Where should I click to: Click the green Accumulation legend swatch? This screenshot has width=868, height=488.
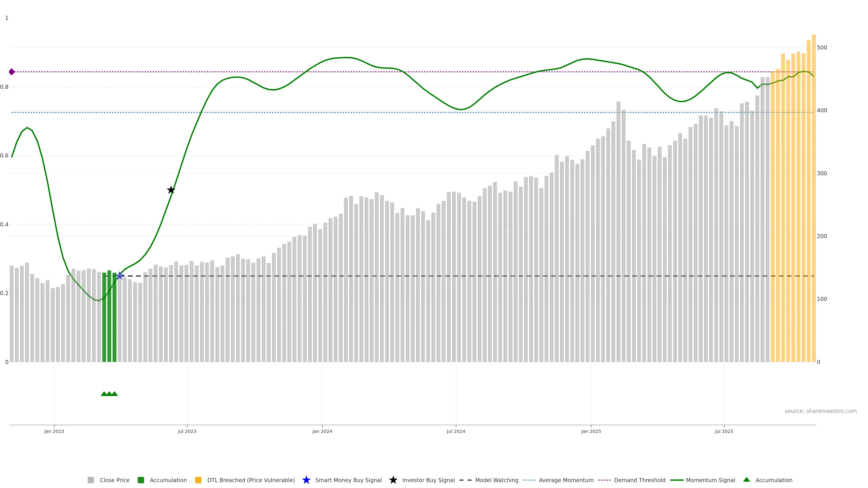141,480
